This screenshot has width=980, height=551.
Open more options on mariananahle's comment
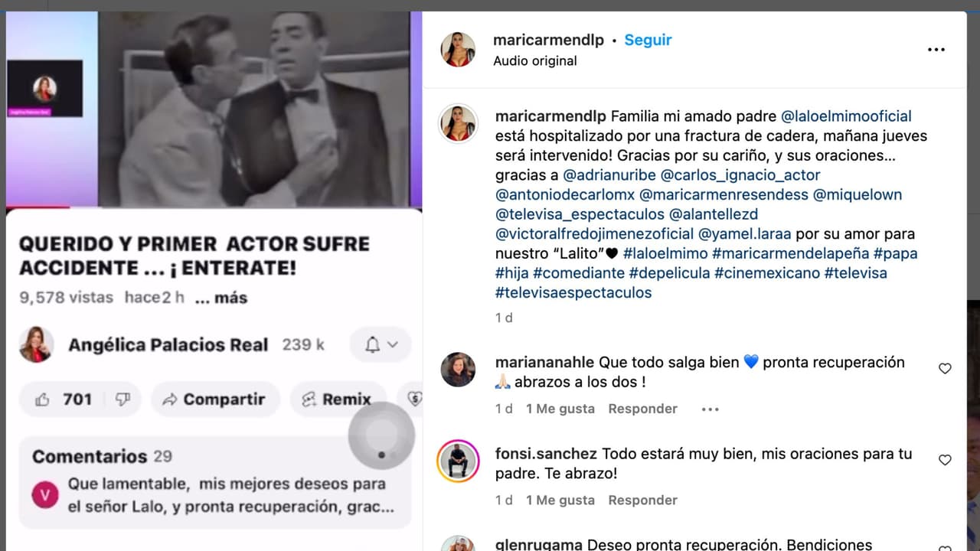(x=710, y=409)
